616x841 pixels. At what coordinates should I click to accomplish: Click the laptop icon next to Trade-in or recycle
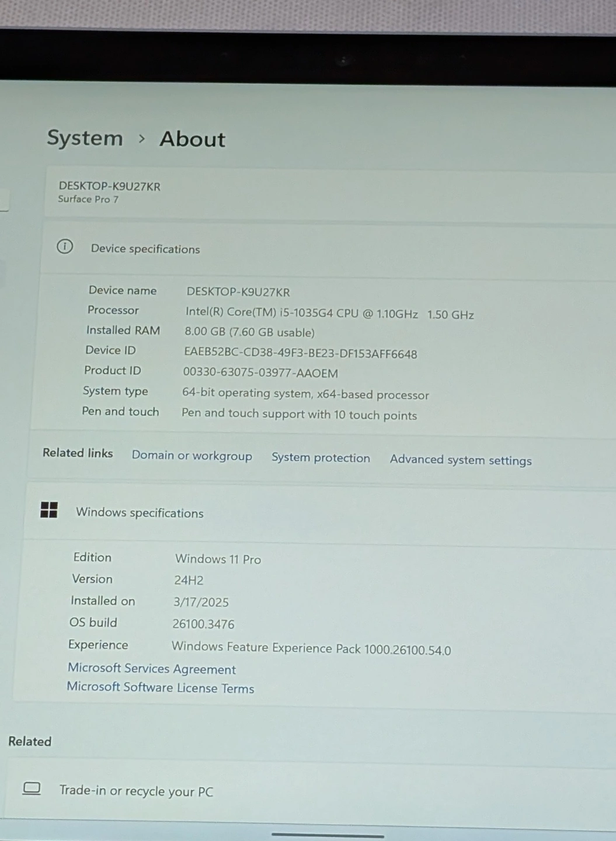point(32,788)
